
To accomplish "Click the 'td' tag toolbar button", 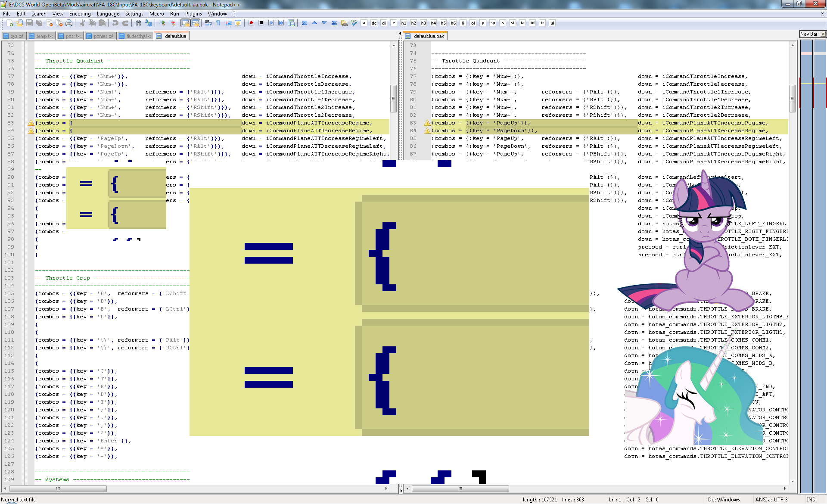I will 532,23.
